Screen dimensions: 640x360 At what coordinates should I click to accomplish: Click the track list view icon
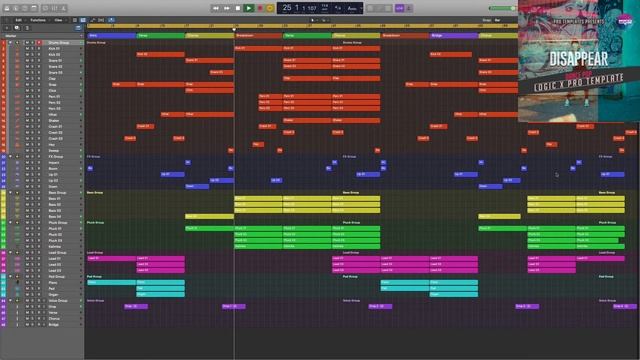click(x=75, y=20)
